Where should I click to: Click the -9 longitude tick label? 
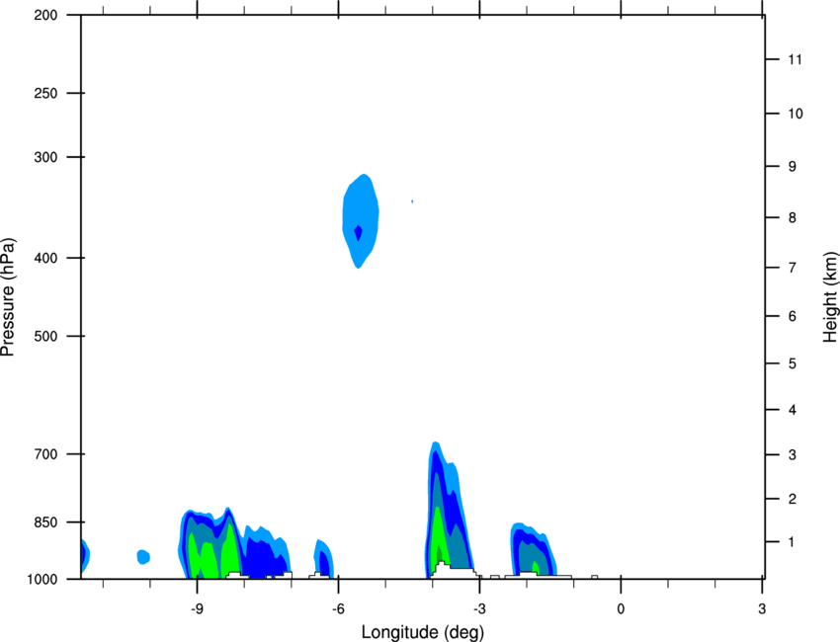(197, 609)
